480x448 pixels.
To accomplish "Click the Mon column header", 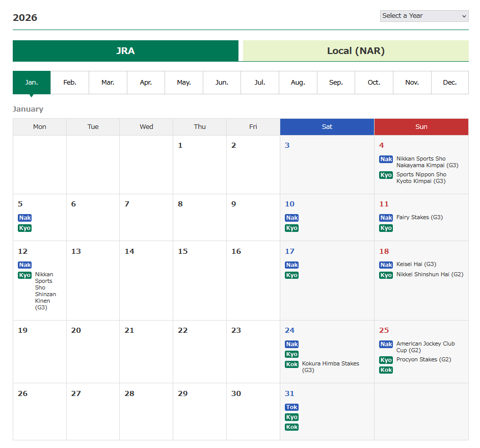I will tap(39, 127).
